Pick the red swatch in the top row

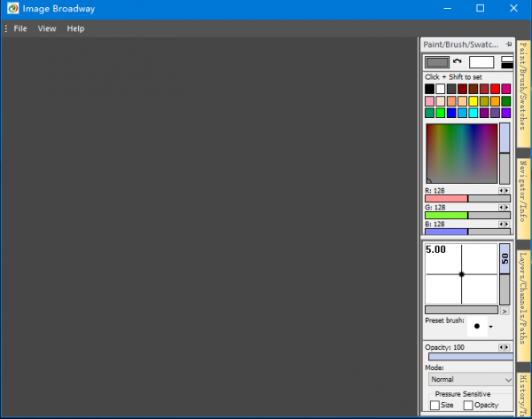coord(496,89)
